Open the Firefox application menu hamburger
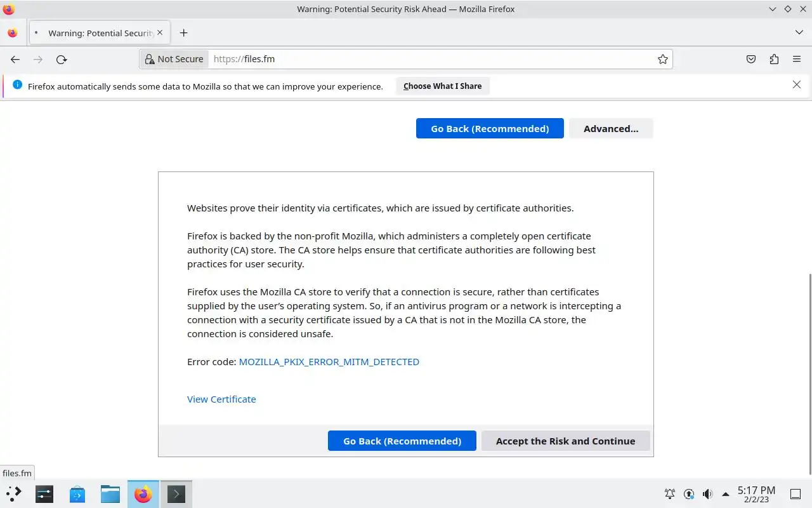This screenshot has height=508, width=812. click(797, 59)
